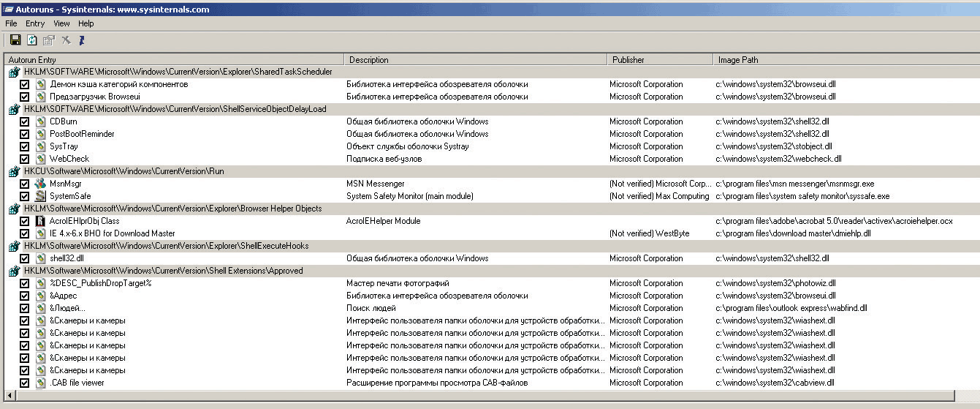Sort by the Autorun Entry column header
Viewport: 980px width, 409px height.
click(x=174, y=60)
